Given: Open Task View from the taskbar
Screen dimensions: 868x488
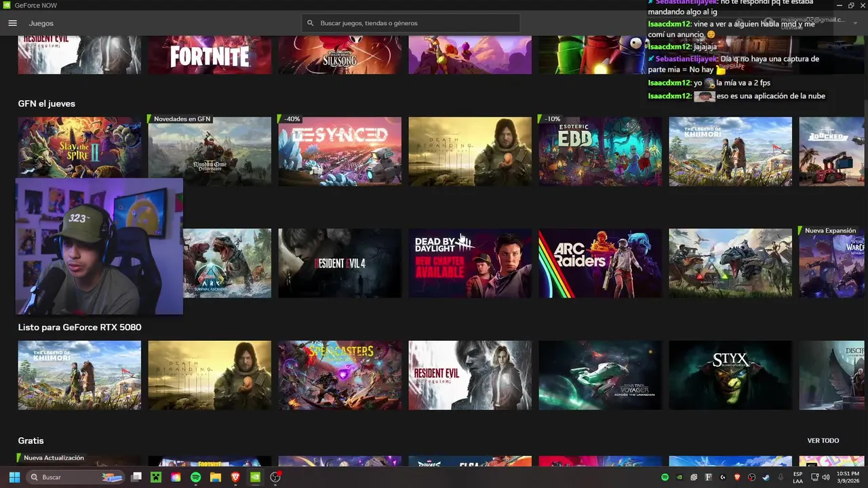Looking at the screenshot, I should pyautogui.click(x=136, y=477).
